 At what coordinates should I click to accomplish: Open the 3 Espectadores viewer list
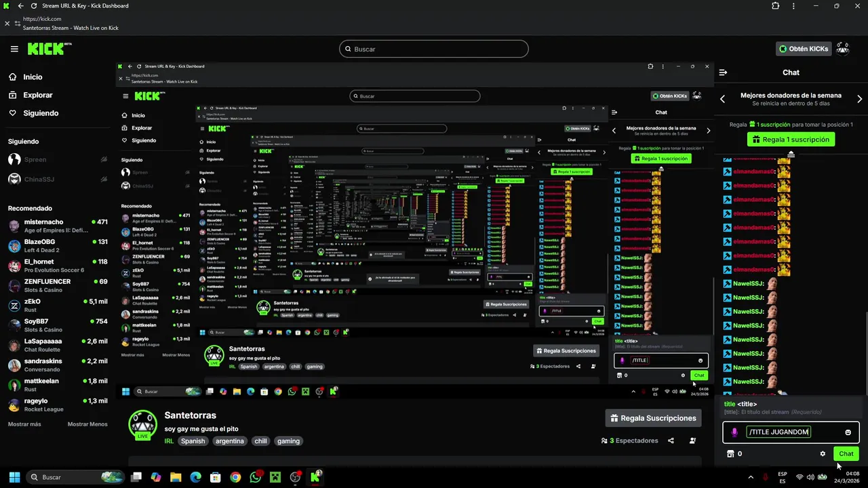point(629,441)
